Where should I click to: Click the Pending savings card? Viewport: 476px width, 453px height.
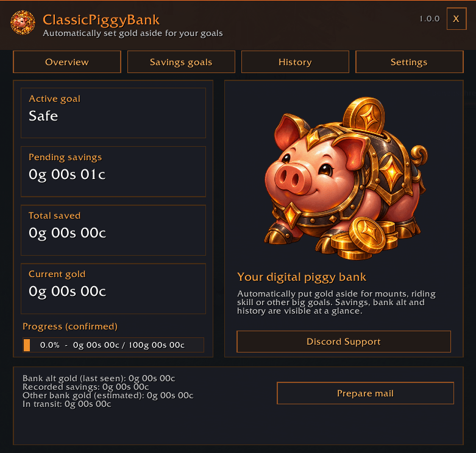click(113, 171)
